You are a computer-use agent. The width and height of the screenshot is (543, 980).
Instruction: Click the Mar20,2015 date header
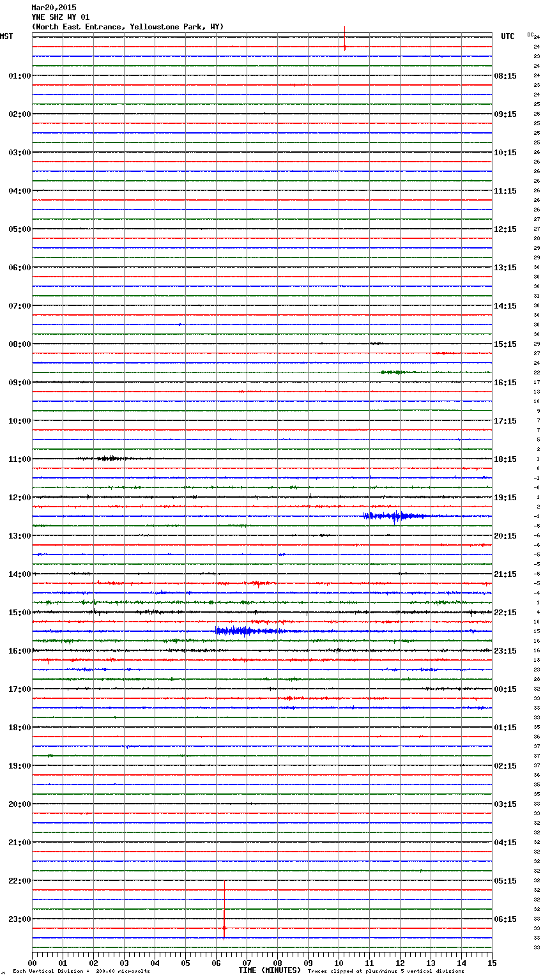click(54, 8)
